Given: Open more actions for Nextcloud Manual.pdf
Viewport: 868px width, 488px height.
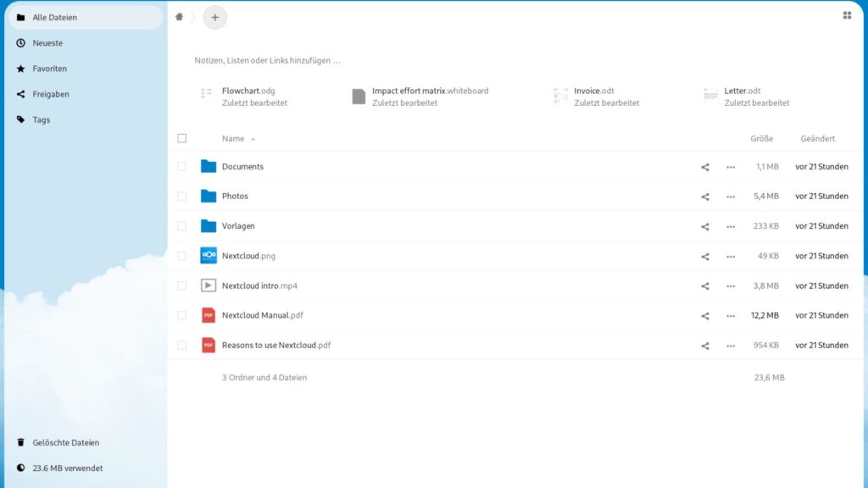Looking at the screenshot, I should pyautogui.click(x=731, y=316).
